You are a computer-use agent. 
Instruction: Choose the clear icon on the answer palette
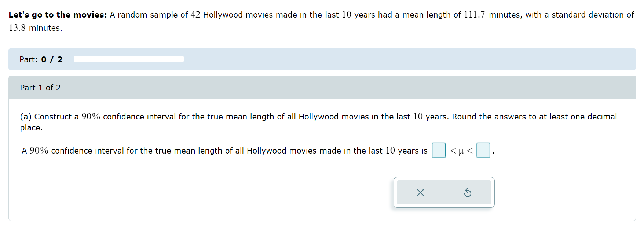[x=421, y=192]
